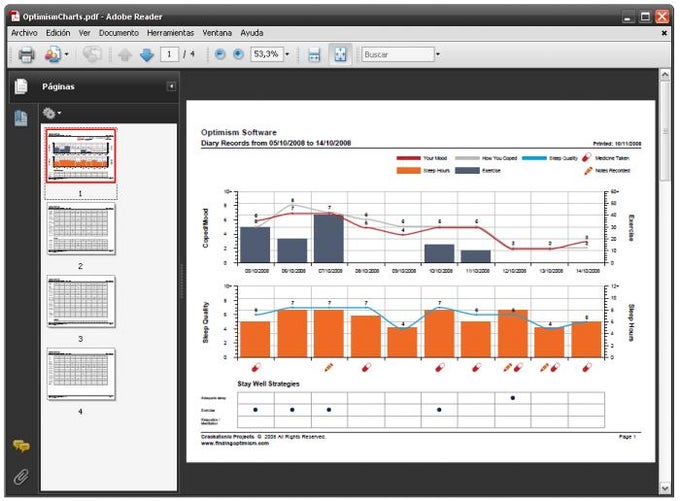The image size is (680, 501).
Task: Click the orange Sleep Hours legend swatch
Action: click(x=409, y=170)
